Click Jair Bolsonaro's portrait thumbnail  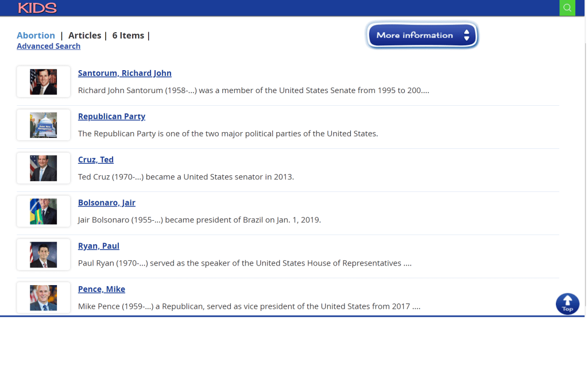(44, 211)
